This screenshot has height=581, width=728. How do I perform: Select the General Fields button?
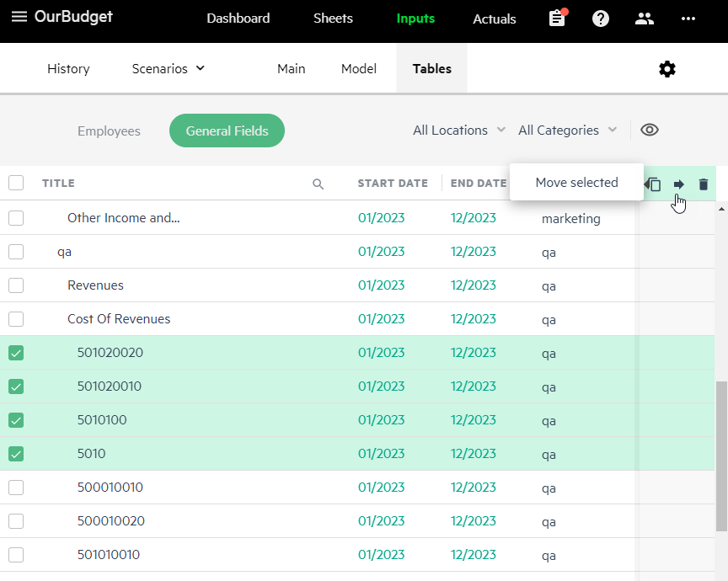(227, 131)
